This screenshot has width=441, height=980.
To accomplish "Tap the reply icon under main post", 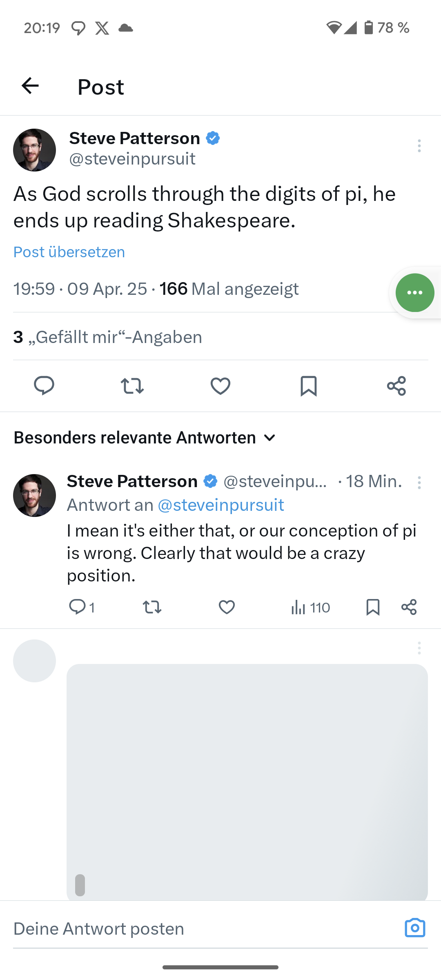I will tap(44, 386).
